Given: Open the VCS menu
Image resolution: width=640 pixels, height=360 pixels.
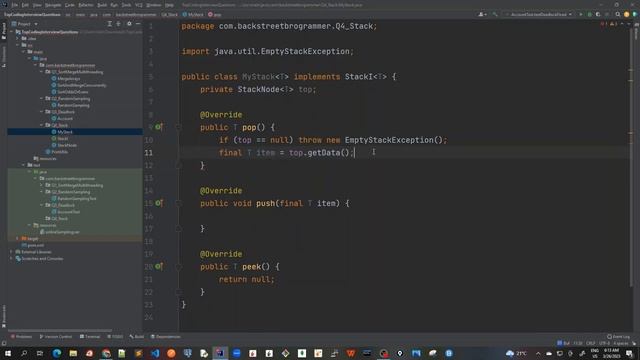Looking at the screenshot, I should point(139,5).
